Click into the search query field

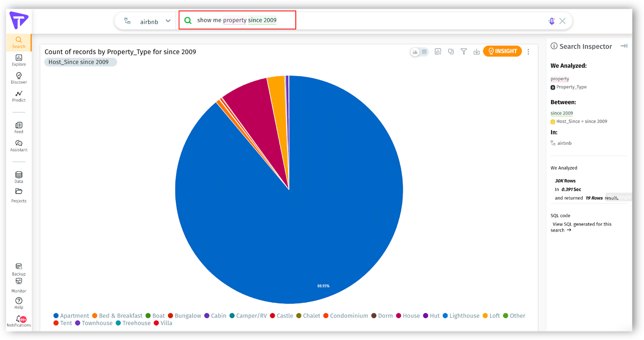(x=237, y=20)
